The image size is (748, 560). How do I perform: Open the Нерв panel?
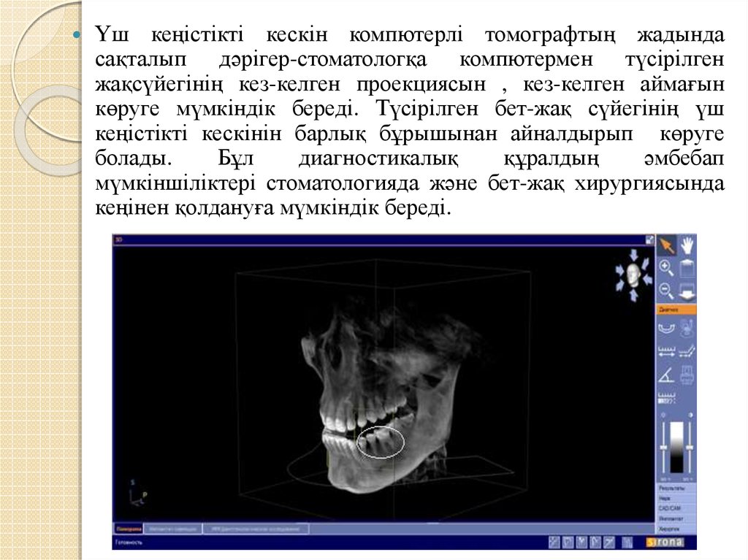tap(676, 499)
